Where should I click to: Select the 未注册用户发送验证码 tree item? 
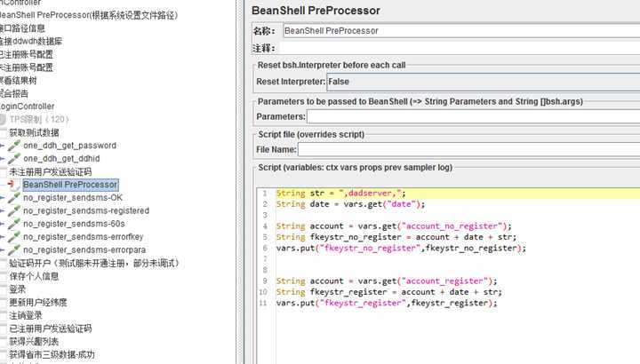tap(51, 171)
